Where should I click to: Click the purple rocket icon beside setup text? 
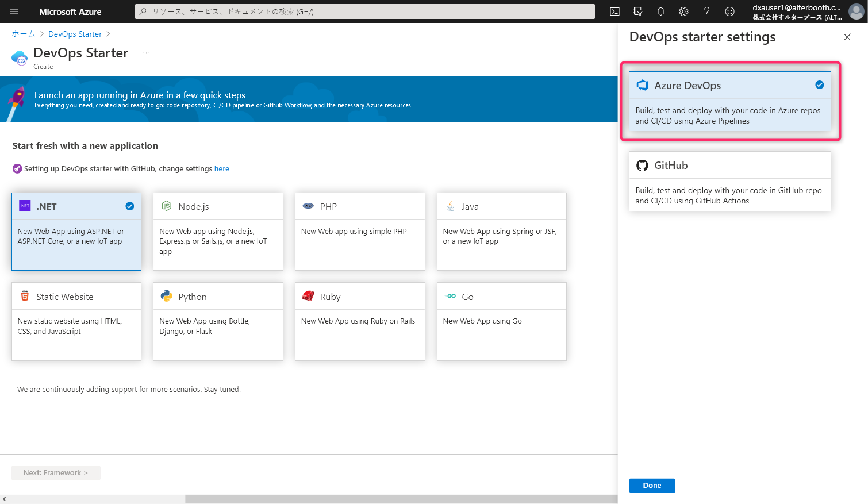point(17,168)
